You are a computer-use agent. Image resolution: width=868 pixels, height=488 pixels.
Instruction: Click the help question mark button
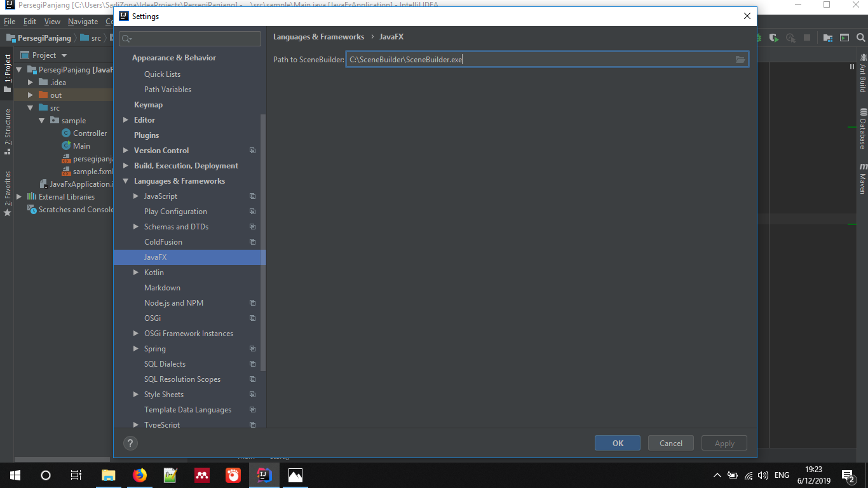[x=130, y=444]
